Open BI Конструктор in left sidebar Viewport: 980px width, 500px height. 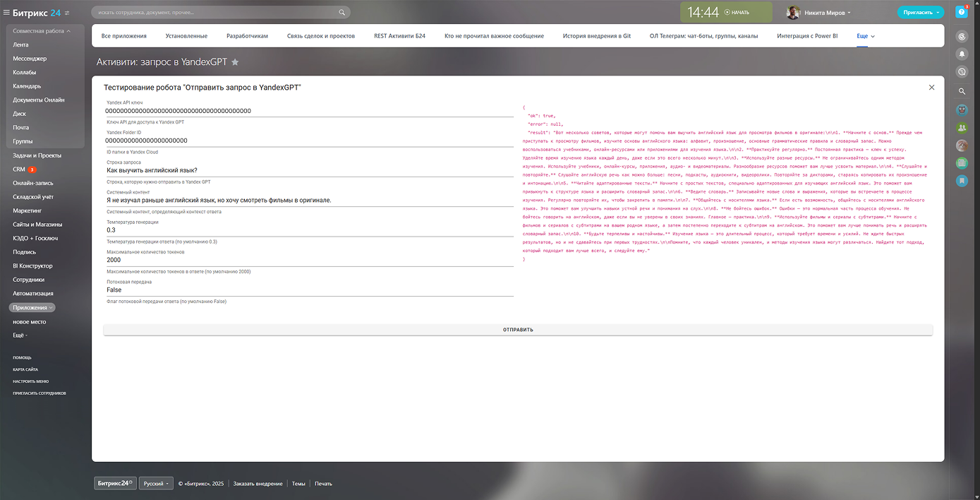coord(32,266)
